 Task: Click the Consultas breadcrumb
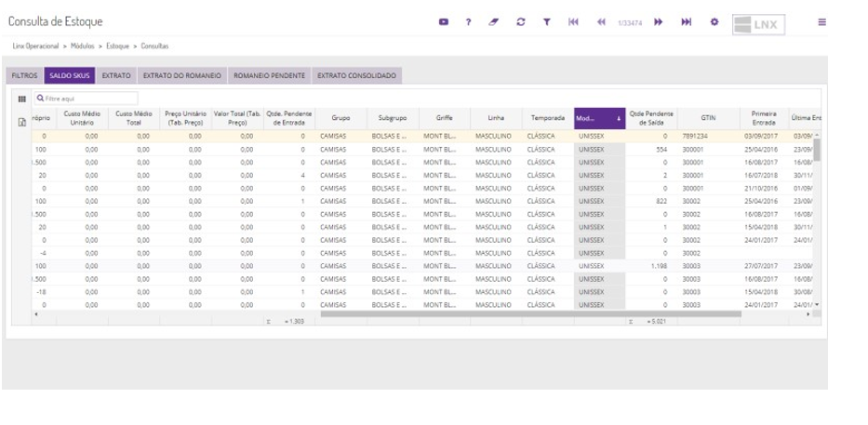154,46
